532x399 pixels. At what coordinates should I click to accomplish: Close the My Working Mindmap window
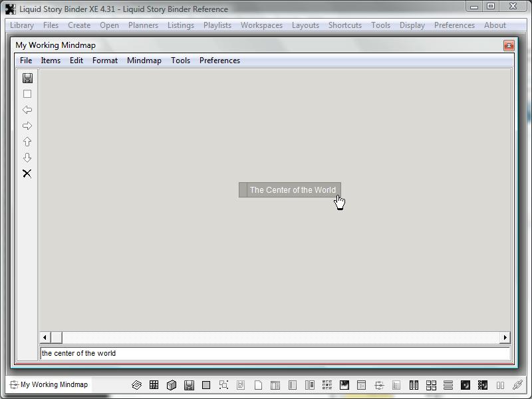pyautogui.click(x=509, y=45)
